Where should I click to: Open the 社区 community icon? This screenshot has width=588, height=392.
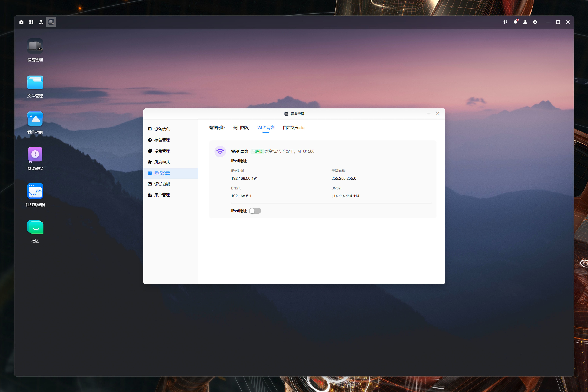click(x=35, y=227)
